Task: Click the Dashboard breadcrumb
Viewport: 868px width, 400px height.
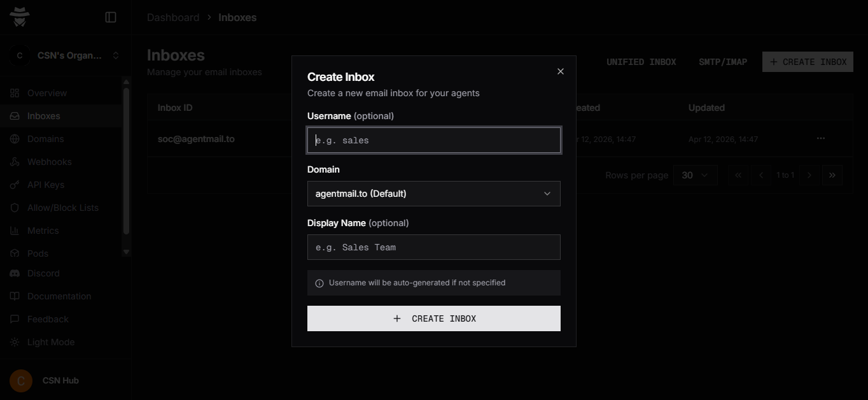Action: [x=173, y=17]
